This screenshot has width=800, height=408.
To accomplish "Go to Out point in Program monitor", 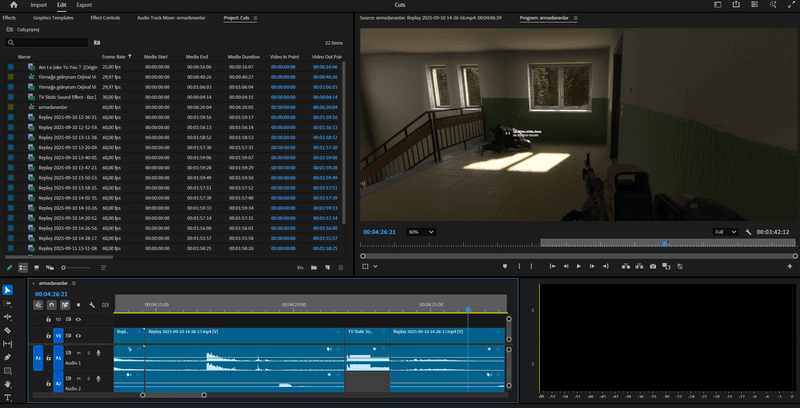I will pyautogui.click(x=605, y=266).
